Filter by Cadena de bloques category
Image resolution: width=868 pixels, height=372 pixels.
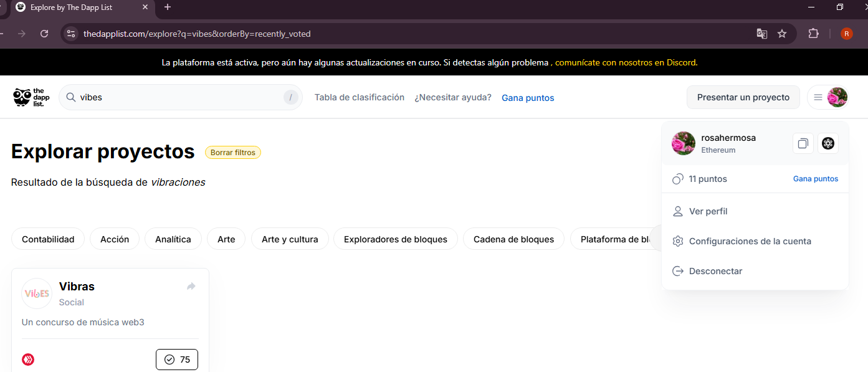(513, 239)
